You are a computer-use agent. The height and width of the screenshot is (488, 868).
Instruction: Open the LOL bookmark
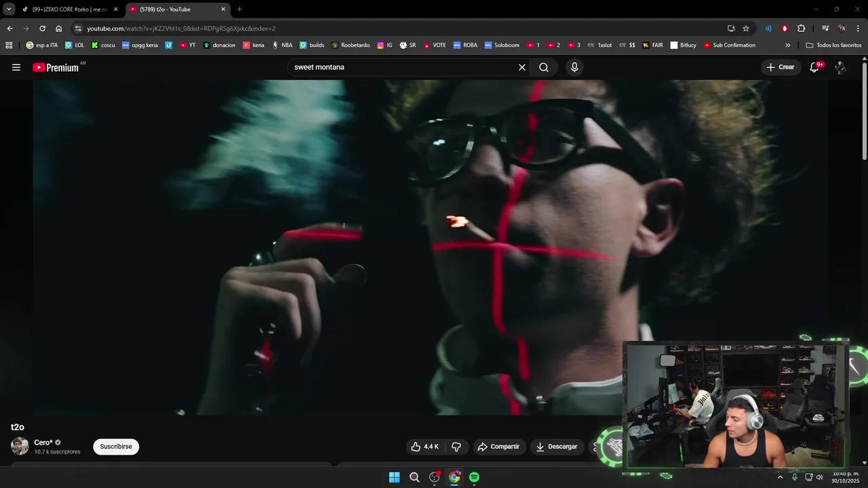tap(75, 45)
